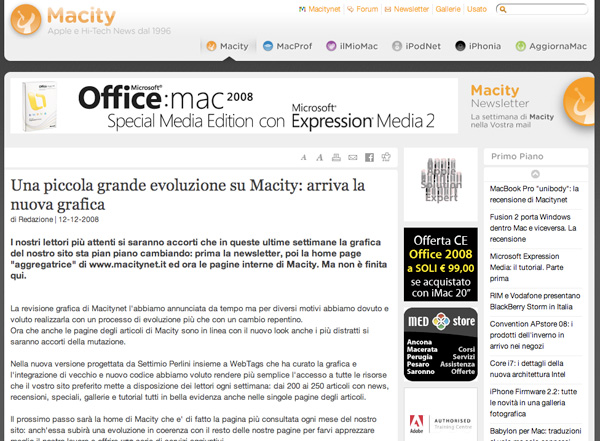This screenshot has width=600, height=441.
Task: Click the iPhonia black icon
Action: click(460, 46)
